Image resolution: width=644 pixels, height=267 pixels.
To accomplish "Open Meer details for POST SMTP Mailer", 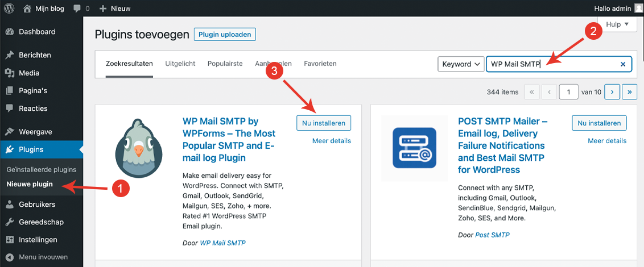I will [x=607, y=141].
